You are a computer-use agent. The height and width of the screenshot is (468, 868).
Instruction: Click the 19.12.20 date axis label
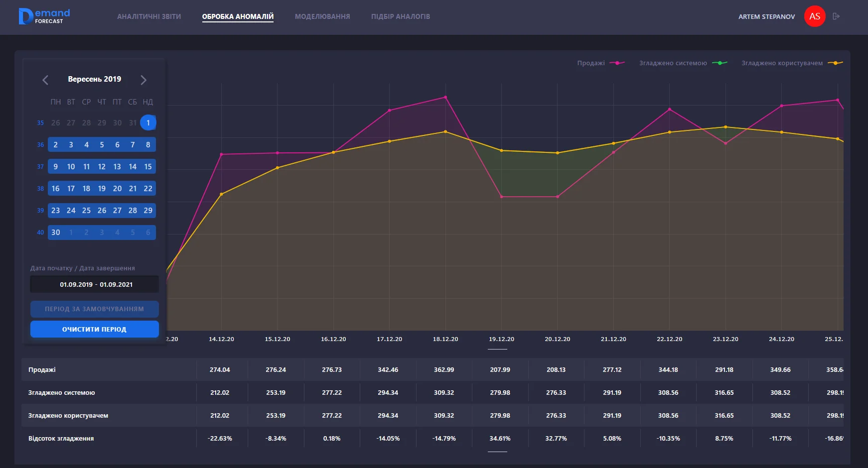501,339
